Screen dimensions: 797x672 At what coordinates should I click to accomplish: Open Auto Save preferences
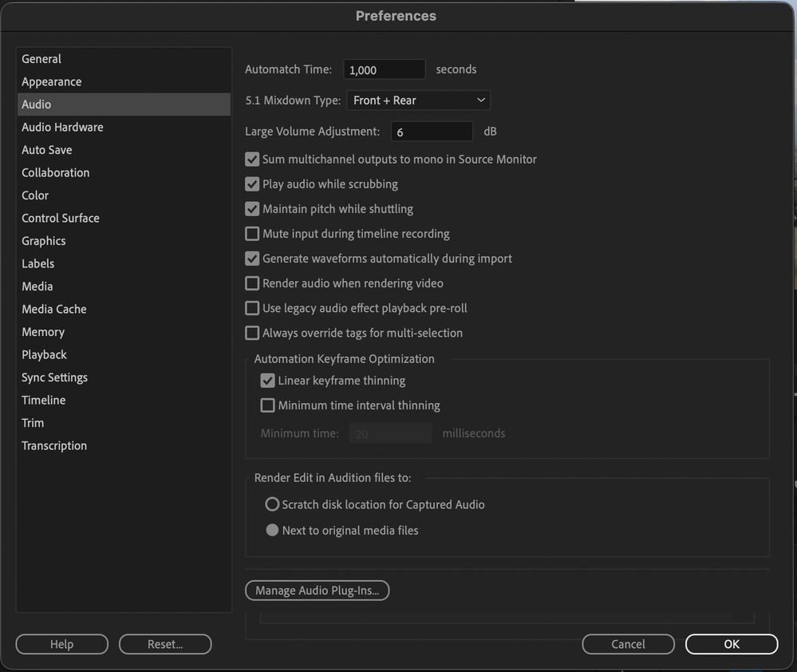pos(47,150)
